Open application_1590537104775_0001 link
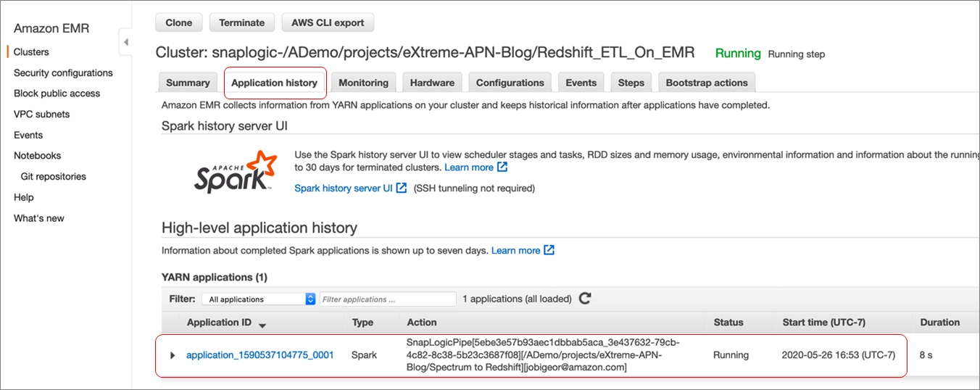Viewport: 980px width, 390px height. point(260,355)
